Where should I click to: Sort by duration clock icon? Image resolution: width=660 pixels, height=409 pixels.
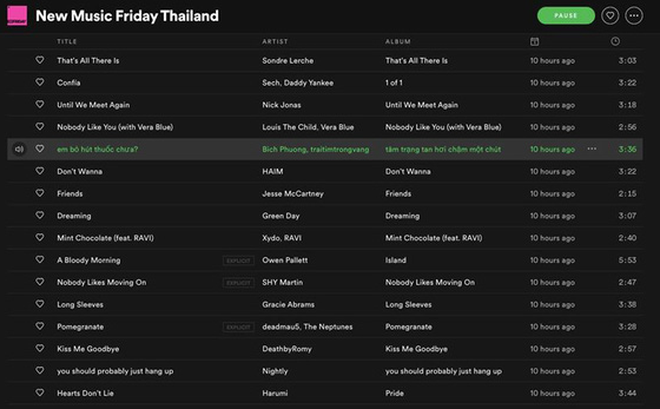(615, 41)
